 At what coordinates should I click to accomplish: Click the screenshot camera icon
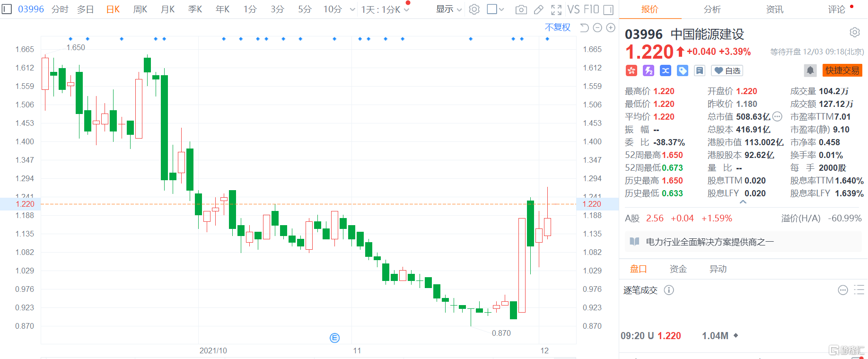(x=521, y=9)
